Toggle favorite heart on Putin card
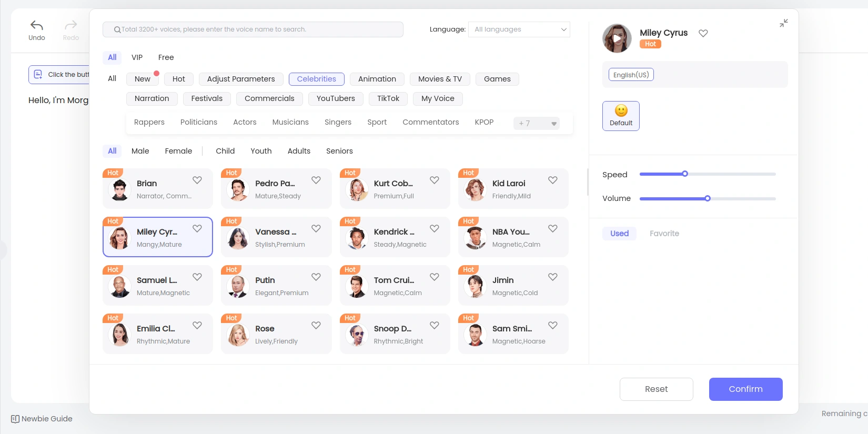This screenshot has height=434, width=868. point(316,277)
